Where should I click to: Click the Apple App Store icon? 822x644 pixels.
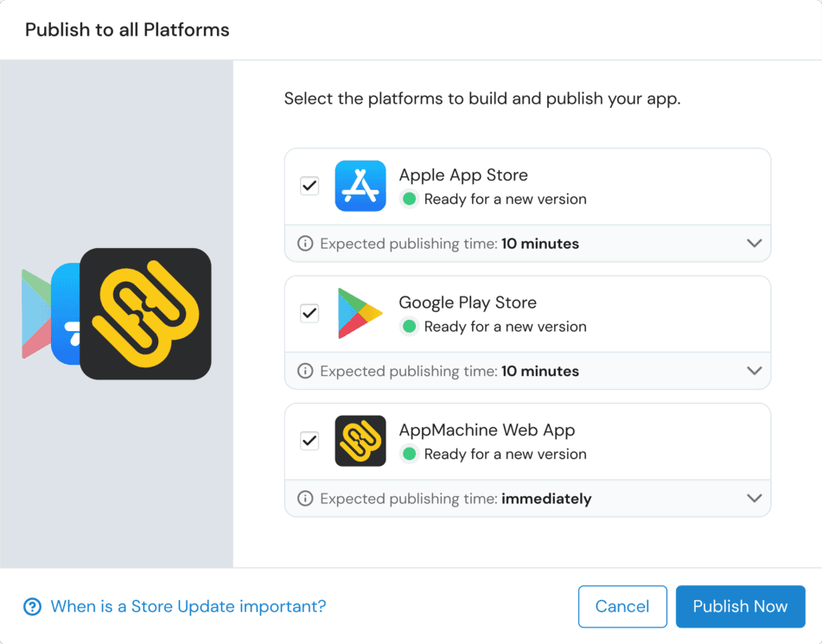pyautogui.click(x=360, y=185)
